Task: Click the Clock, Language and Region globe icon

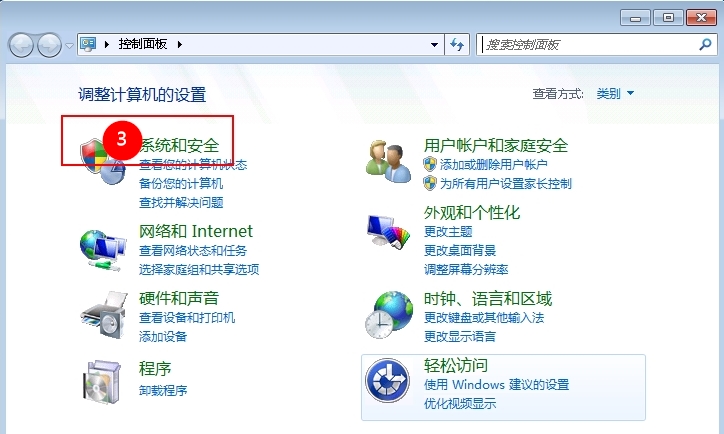Action: (389, 314)
